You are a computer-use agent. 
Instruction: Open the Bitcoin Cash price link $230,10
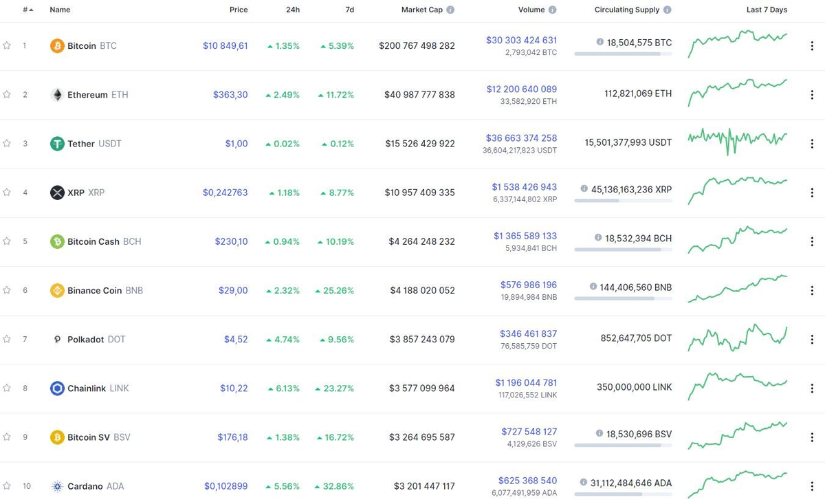click(231, 241)
